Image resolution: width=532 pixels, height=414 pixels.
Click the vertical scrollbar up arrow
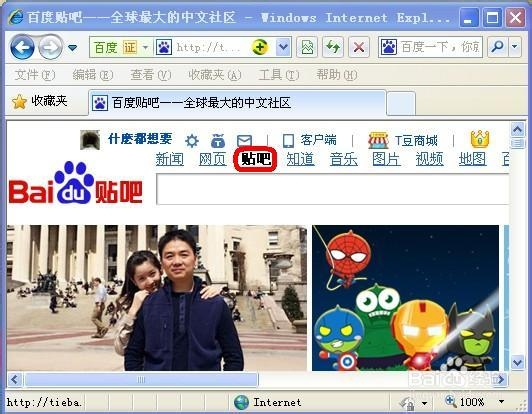tap(518, 129)
